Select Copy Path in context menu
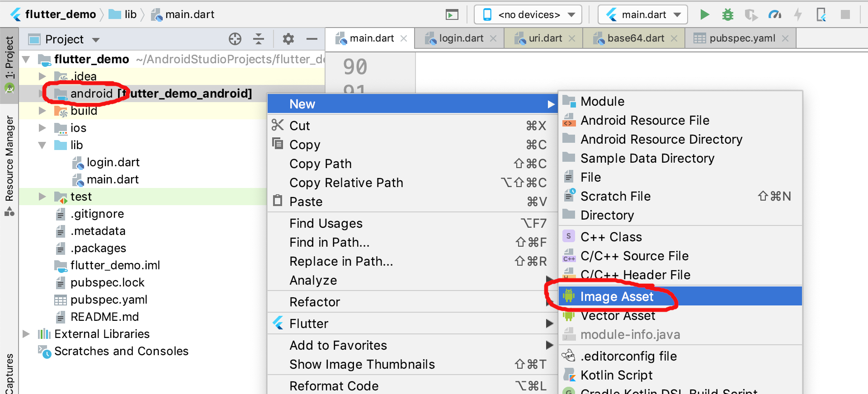 (x=412, y=164)
